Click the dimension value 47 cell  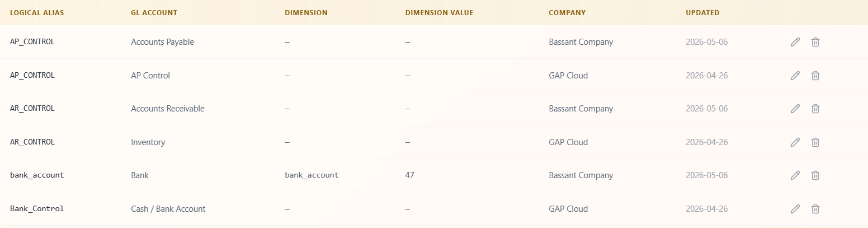(410, 175)
